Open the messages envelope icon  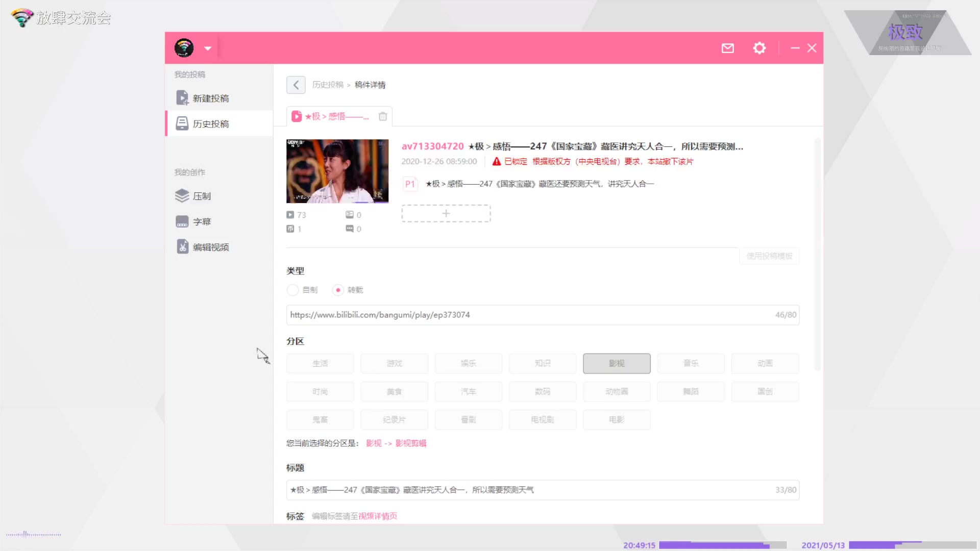(x=727, y=48)
